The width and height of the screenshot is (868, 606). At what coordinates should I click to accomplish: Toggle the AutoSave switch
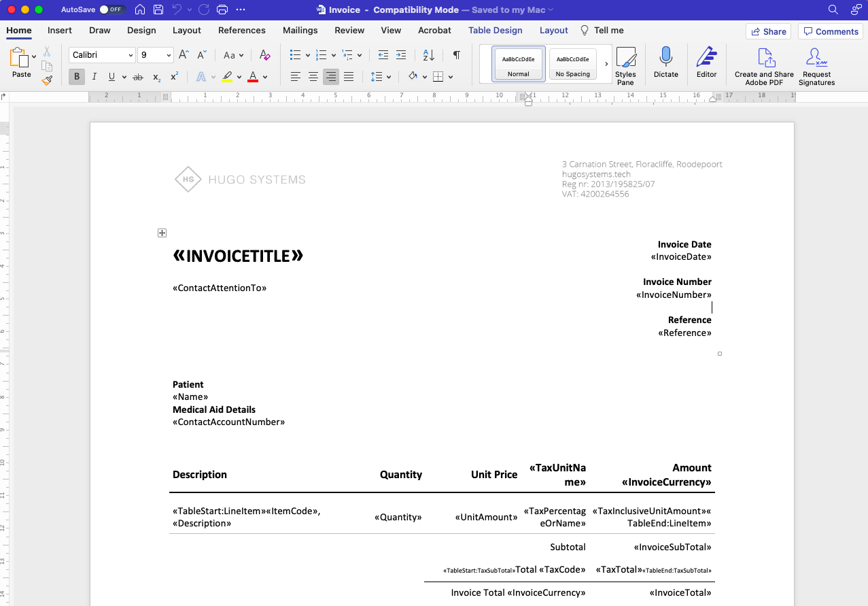click(113, 10)
